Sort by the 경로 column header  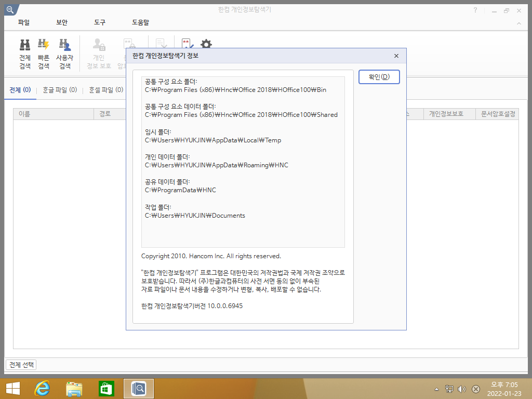(110, 114)
